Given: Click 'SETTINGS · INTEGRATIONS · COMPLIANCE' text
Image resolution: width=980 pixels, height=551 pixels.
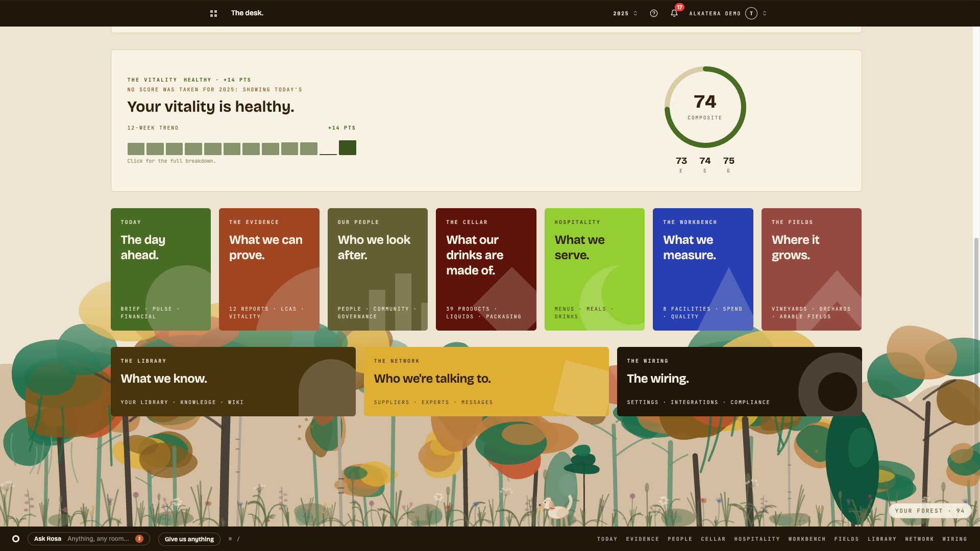Looking at the screenshot, I should (698, 403).
